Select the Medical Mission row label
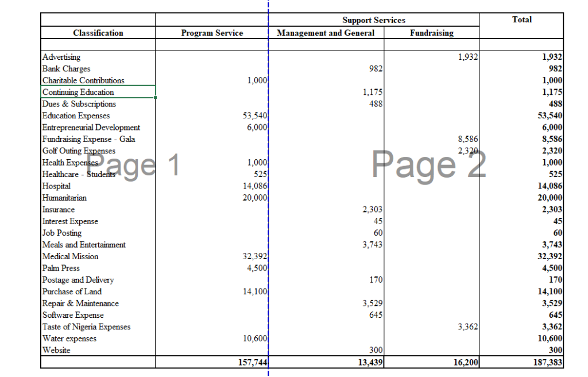Screen dimensions: 588x377 (98, 256)
